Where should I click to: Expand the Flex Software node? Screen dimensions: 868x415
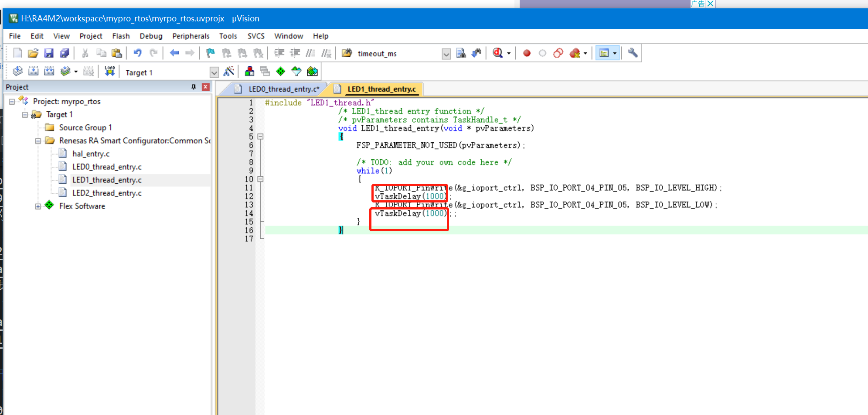tap(38, 206)
